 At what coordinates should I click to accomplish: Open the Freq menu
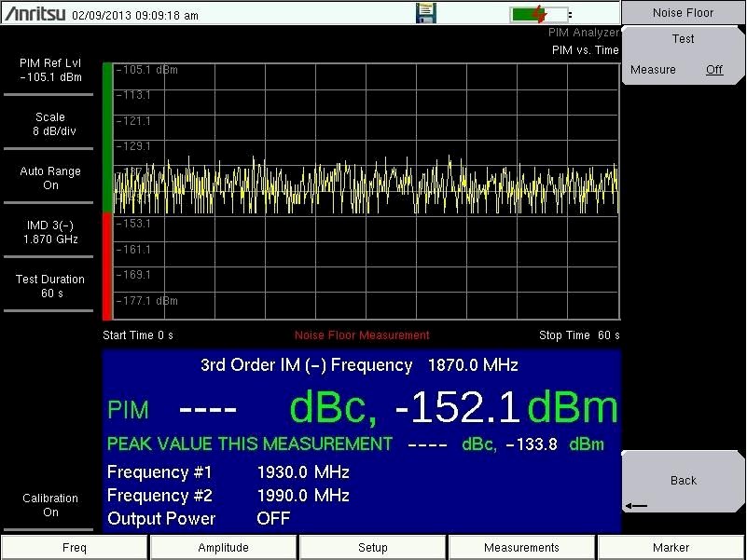click(75, 548)
